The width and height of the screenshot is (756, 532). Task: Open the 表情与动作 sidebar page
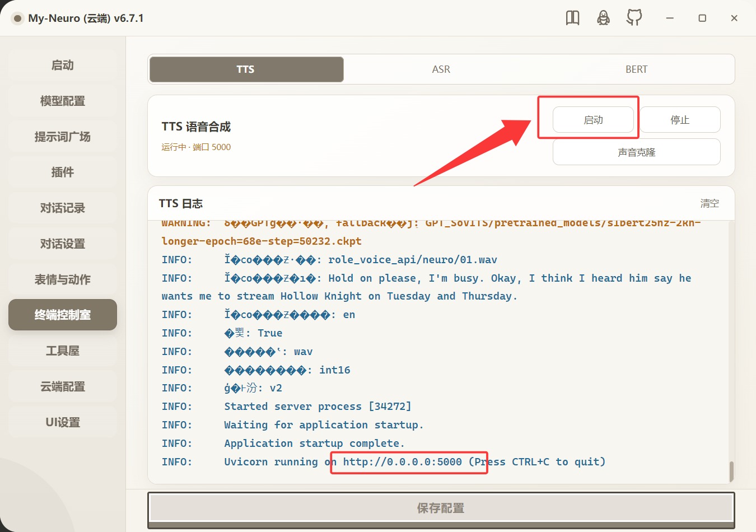tap(63, 279)
